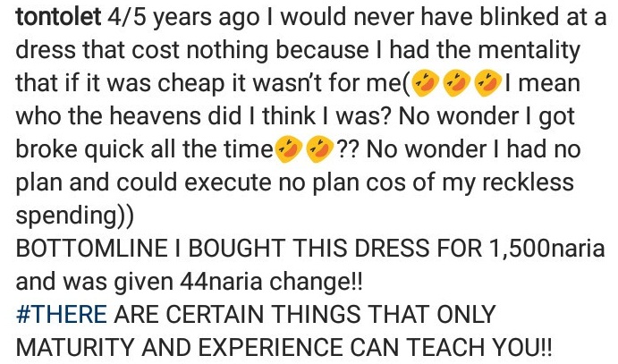Click the "TEACH YOU!!" ending text

pyautogui.click(x=479, y=347)
